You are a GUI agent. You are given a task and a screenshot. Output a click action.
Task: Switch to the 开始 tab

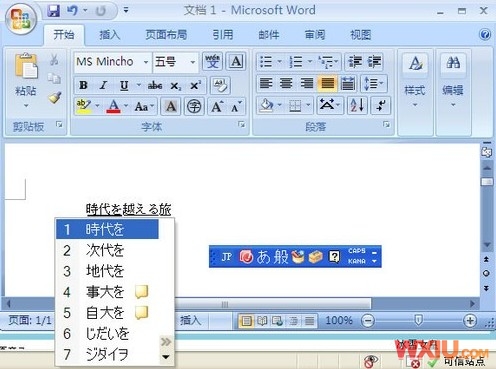coord(64,35)
